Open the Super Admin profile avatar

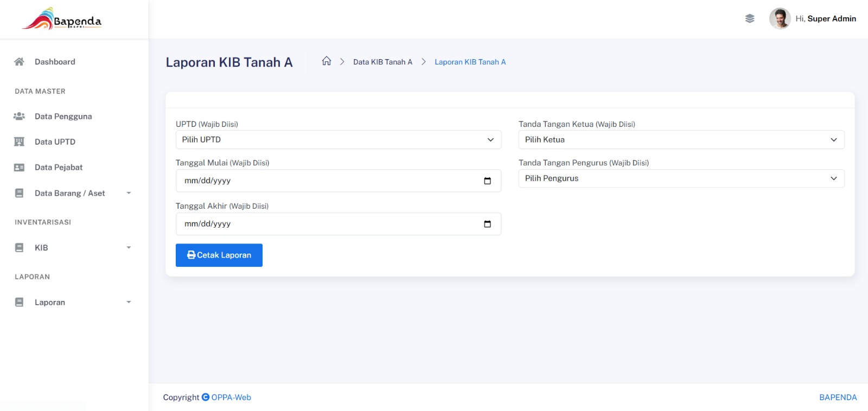780,18
